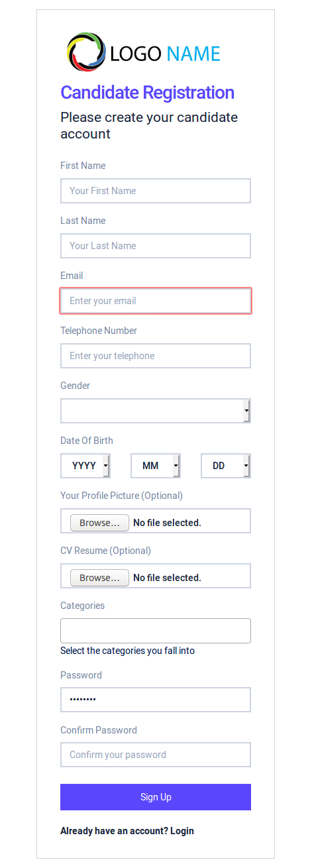Screen dimensions: 314x868
Task: Follow the Login link
Action: tap(182, 831)
